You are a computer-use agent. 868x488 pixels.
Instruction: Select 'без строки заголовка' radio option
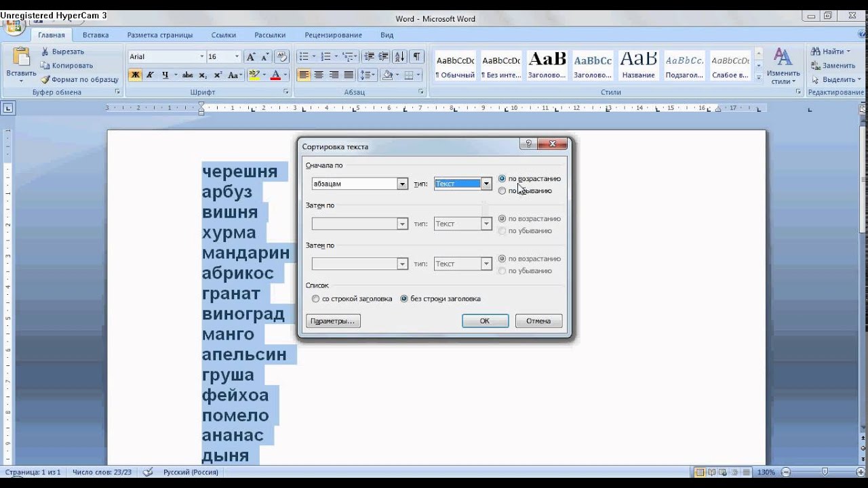tap(404, 299)
